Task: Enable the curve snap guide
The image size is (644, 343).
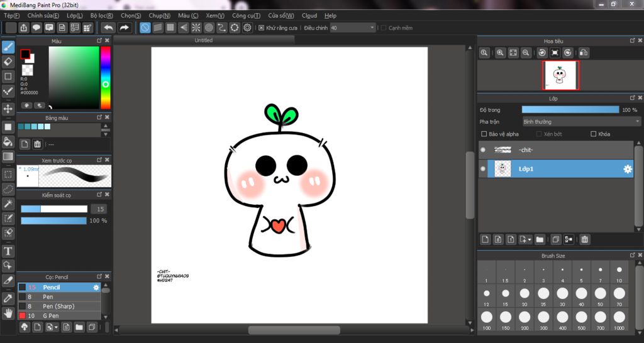Action: 222,28
